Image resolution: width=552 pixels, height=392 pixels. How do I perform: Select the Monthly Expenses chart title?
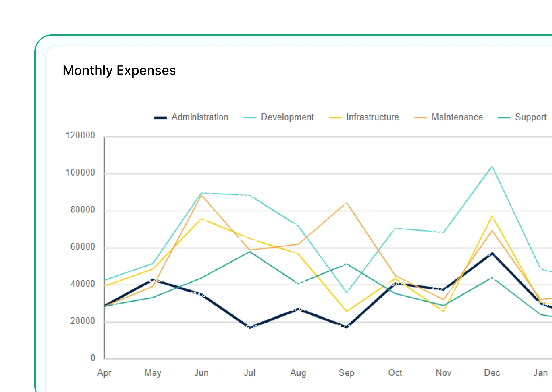pyautogui.click(x=119, y=71)
